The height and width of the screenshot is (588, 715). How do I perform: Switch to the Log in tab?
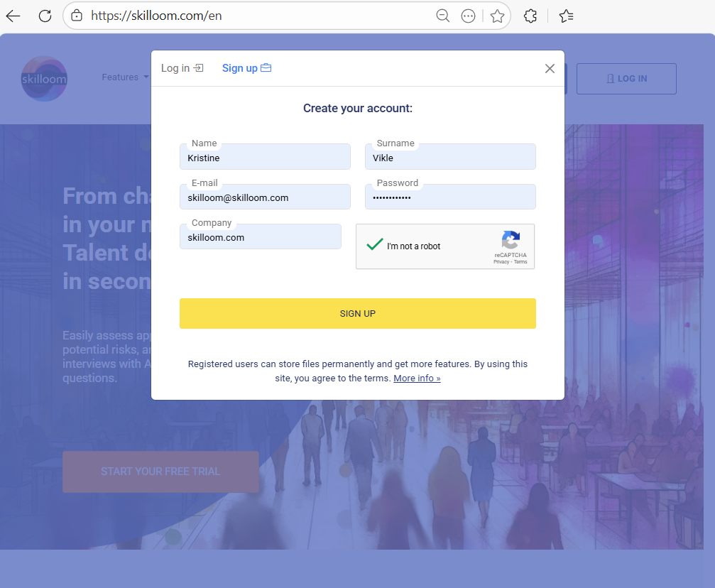click(x=182, y=68)
